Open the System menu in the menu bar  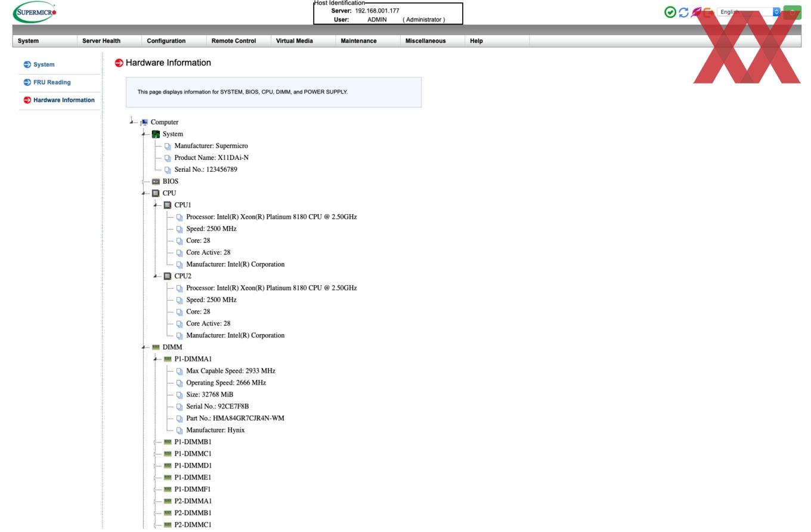coord(45,41)
